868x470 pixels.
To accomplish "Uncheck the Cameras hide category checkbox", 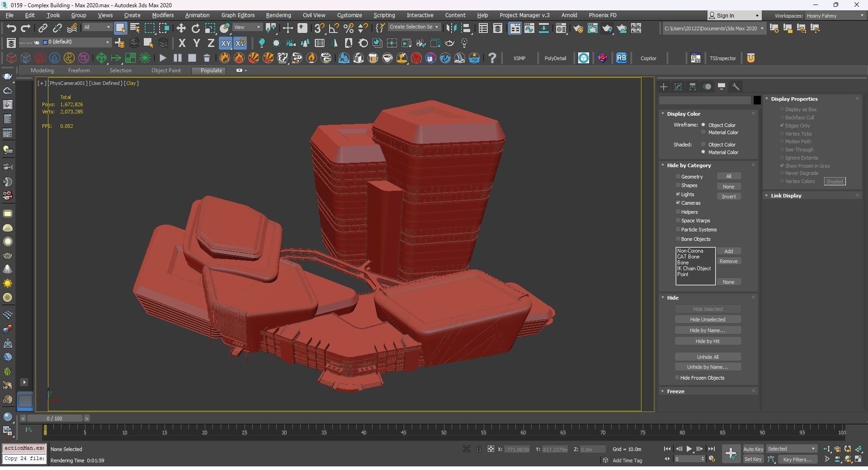I will tap(678, 203).
